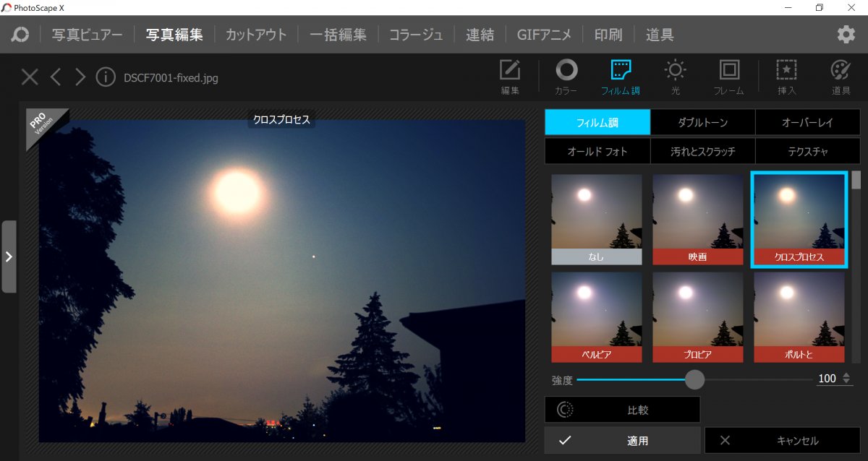Click the キャンセル cancel button

tap(782, 440)
